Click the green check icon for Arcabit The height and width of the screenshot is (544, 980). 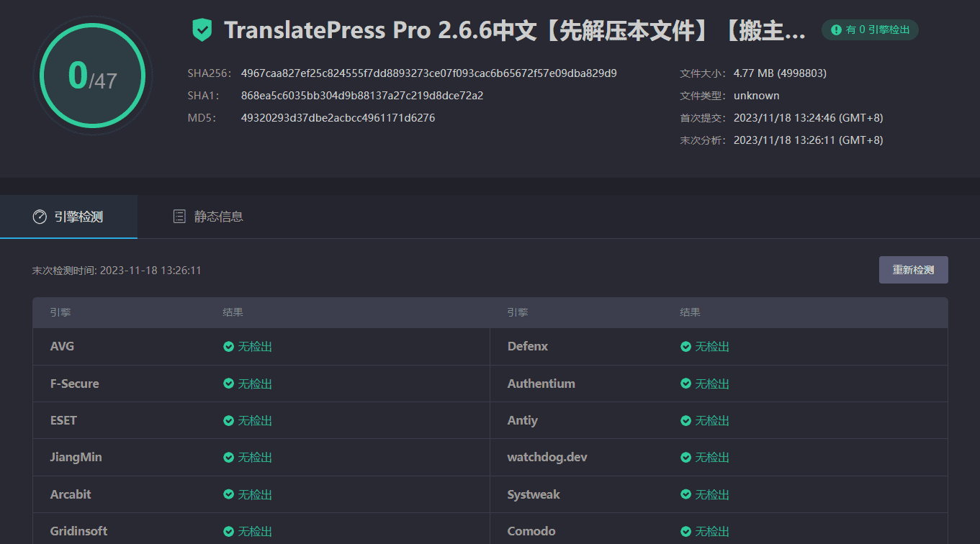228,494
